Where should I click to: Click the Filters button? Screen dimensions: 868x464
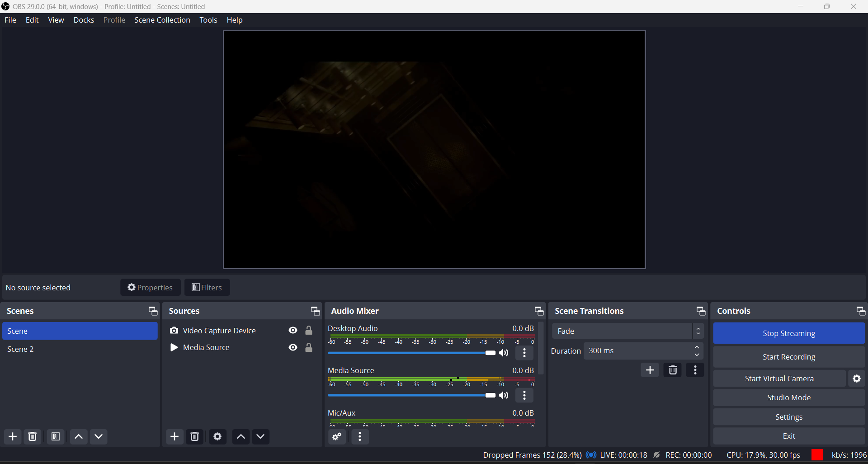207,288
